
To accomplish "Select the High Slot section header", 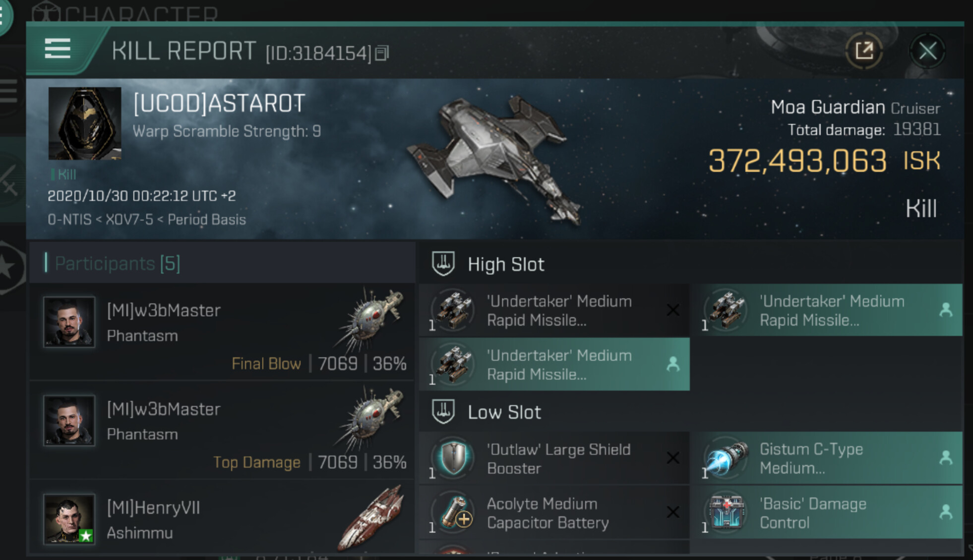I will [x=506, y=265].
